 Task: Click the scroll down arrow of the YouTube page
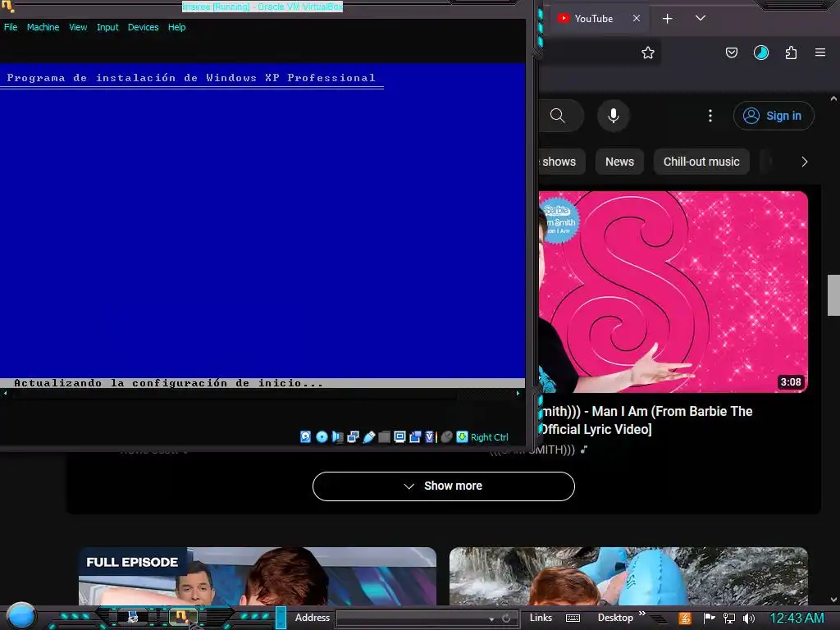tap(833, 600)
